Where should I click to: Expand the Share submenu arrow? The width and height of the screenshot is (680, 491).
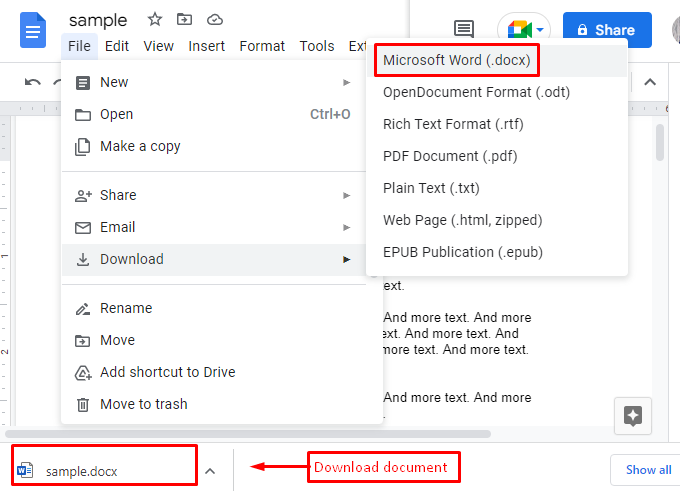(346, 195)
